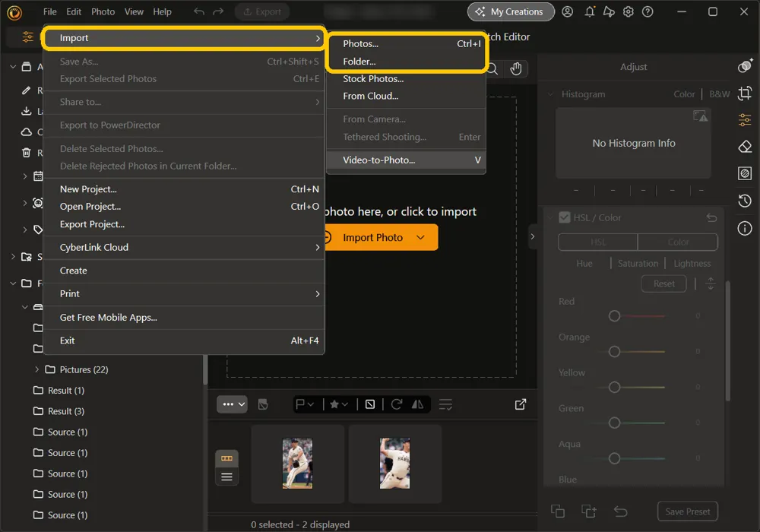The image size is (760, 532).
Task: Switch to list view in filmstrip
Action: (226, 477)
